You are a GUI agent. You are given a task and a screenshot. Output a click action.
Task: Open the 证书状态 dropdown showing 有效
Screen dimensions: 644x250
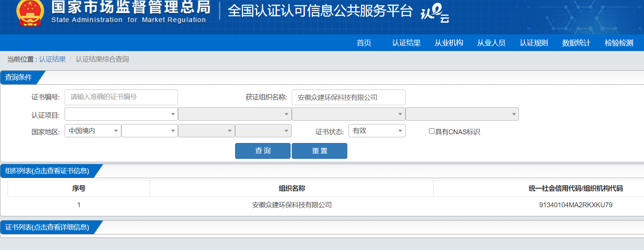tap(377, 130)
